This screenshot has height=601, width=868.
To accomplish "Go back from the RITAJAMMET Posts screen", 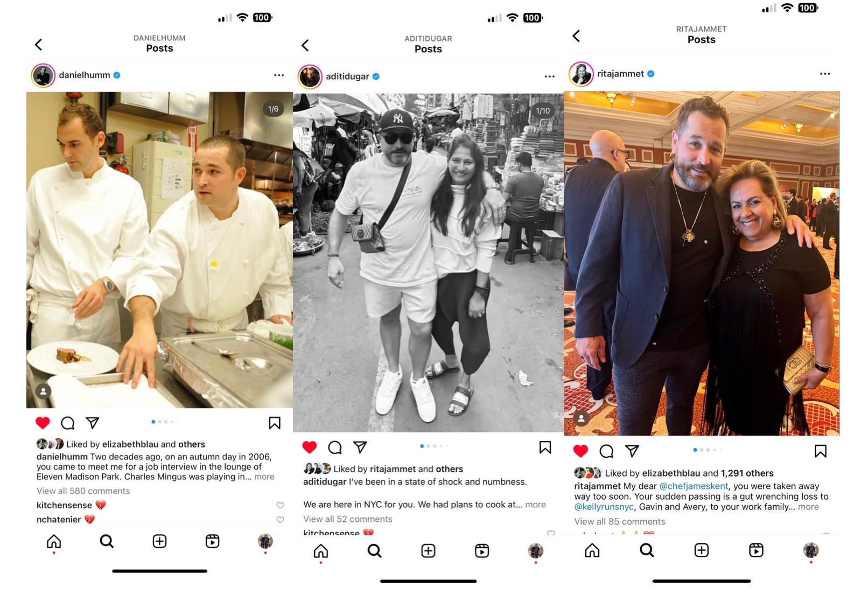I will tap(576, 36).
